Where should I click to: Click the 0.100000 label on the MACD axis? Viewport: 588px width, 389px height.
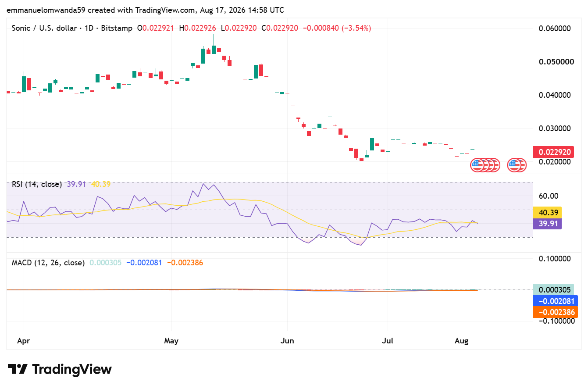(x=555, y=259)
